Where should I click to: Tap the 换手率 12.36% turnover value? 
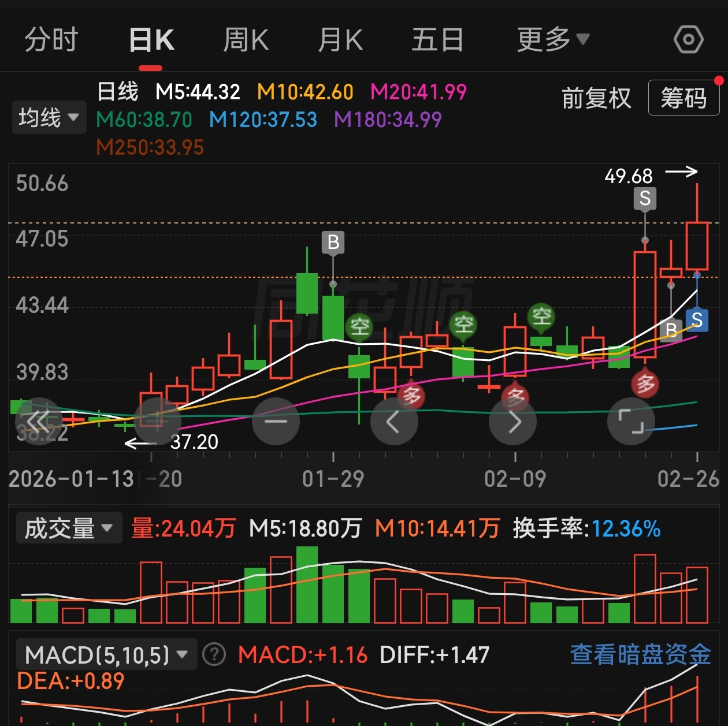[586, 528]
